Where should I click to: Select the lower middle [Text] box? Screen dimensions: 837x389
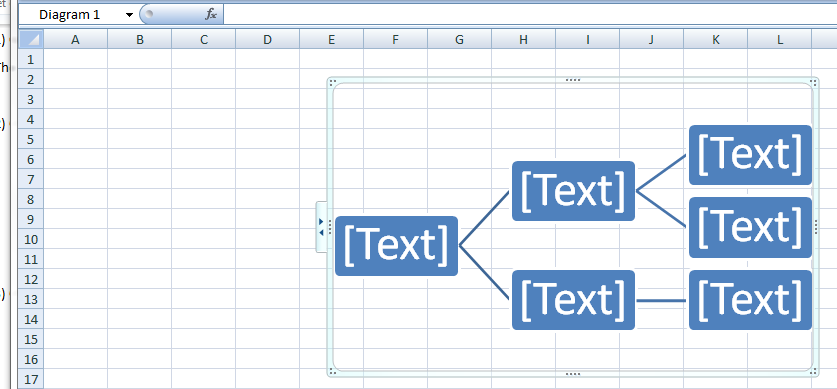[x=573, y=300]
